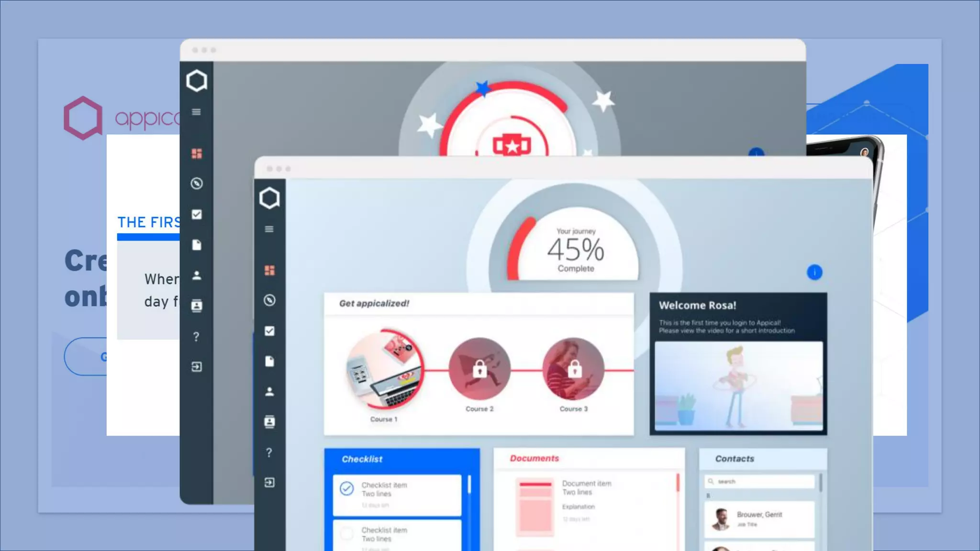Image resolution: width=980 pixels, height=551 pixels.
Task: Check the first Checklist item circle
Action: pos(347,489)
